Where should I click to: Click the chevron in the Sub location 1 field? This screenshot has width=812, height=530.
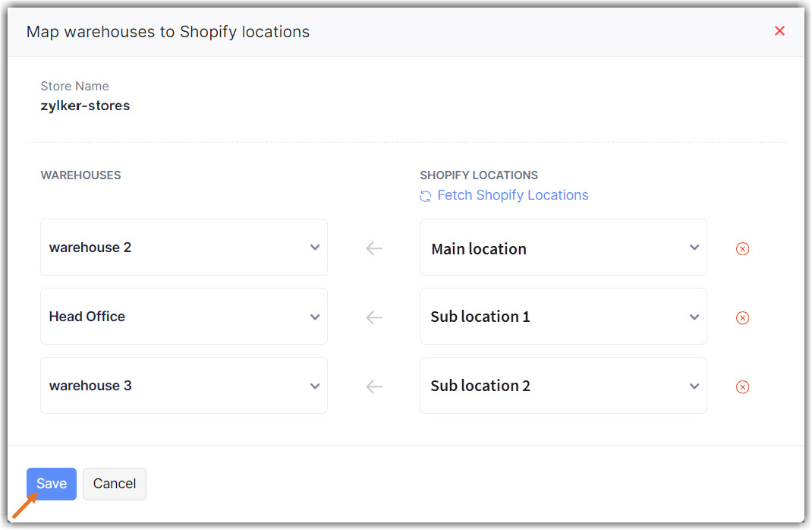(x=694, y=317)
